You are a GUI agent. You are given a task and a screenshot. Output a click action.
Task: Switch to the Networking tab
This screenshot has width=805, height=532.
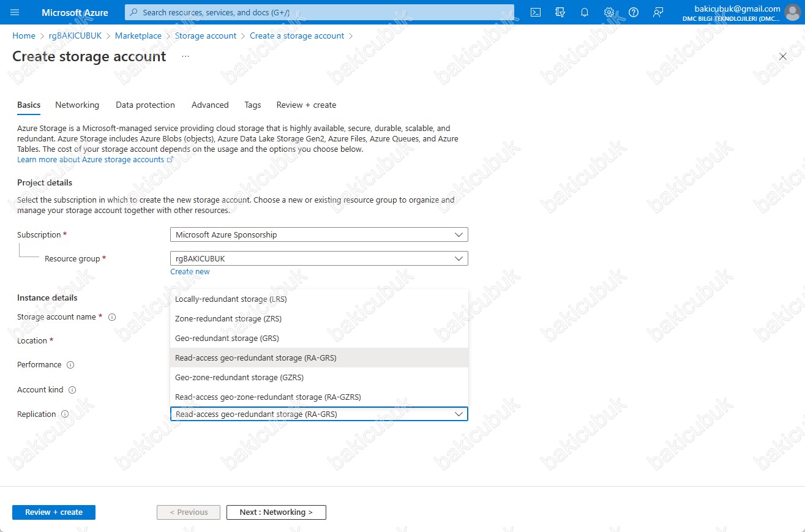tap(77, 105)
